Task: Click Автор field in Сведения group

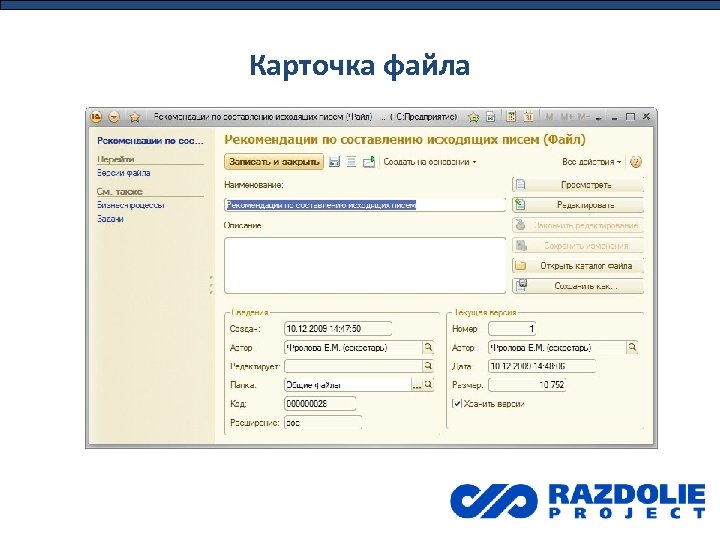Action: 353,347
